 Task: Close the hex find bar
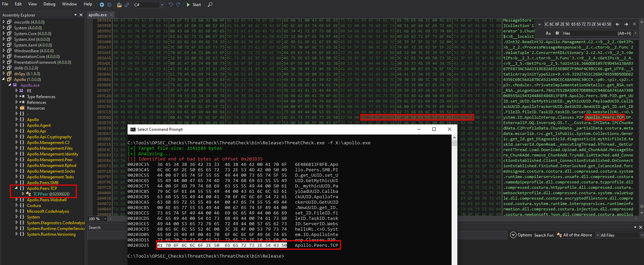pyautogui.click(x=635, y=24)
